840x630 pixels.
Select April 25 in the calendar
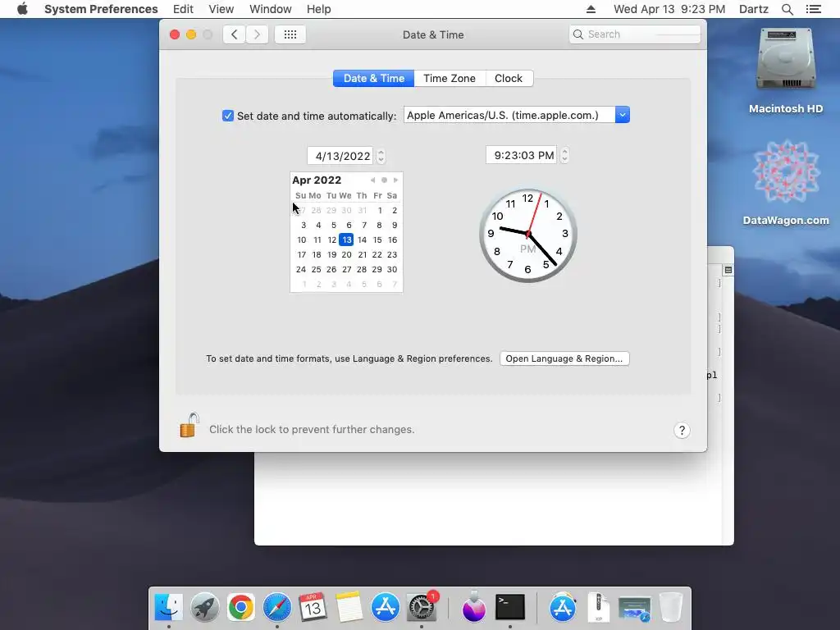[316, 269]
